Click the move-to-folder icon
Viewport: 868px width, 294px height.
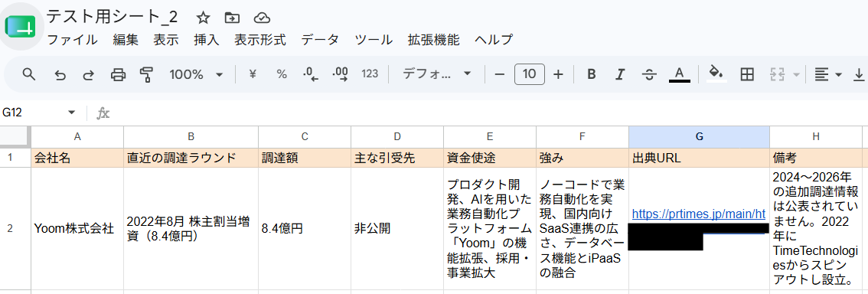click(232, 18)
